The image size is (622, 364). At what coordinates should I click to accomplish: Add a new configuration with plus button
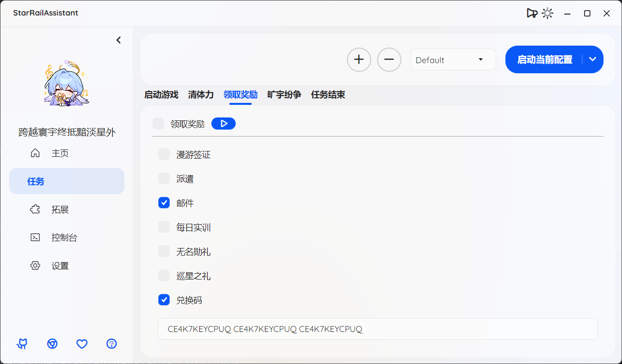pos(359,59)
